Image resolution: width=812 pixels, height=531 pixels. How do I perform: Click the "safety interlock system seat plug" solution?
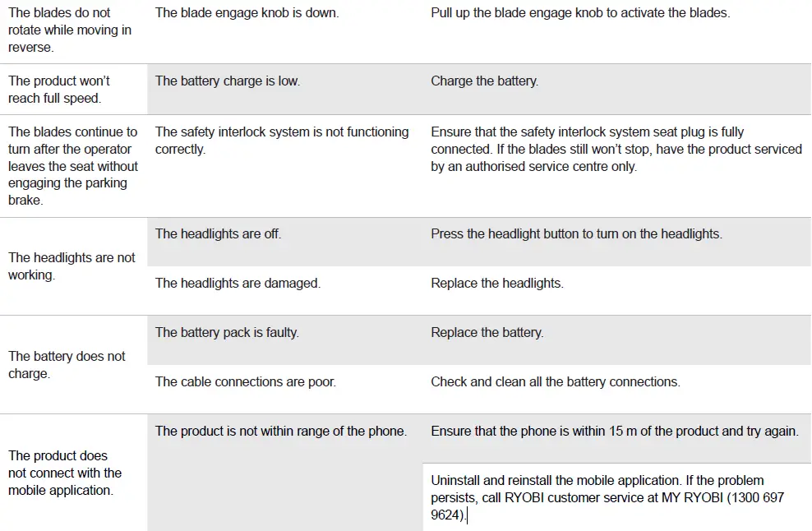pos(616,149)
